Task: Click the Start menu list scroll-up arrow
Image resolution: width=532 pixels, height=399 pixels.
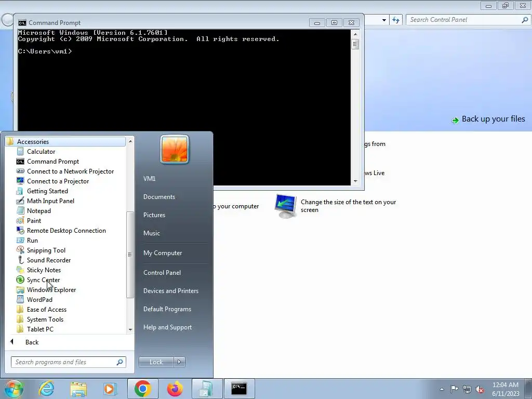Action: coord(130,140)
